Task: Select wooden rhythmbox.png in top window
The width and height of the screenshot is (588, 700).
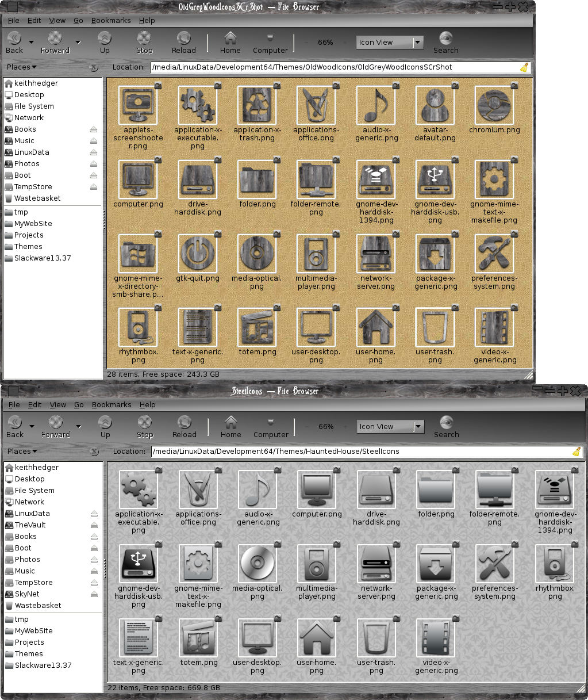Action: coord(138,327)
